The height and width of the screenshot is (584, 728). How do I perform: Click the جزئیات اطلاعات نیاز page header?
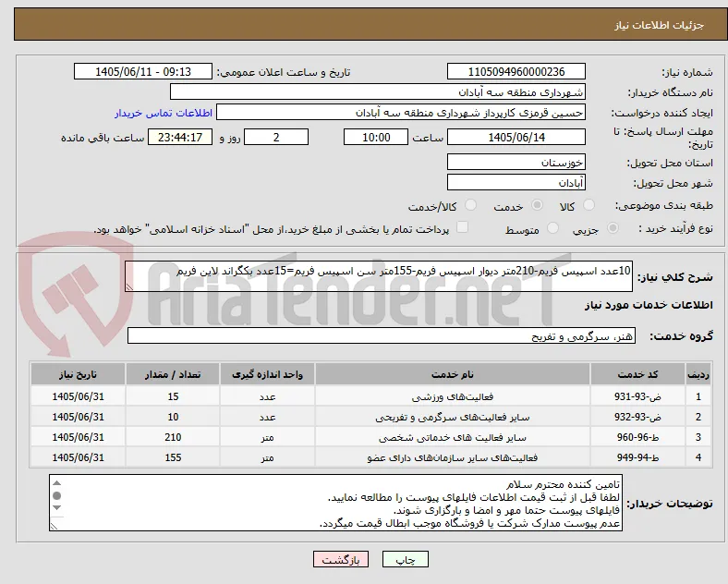click(660, 25)
